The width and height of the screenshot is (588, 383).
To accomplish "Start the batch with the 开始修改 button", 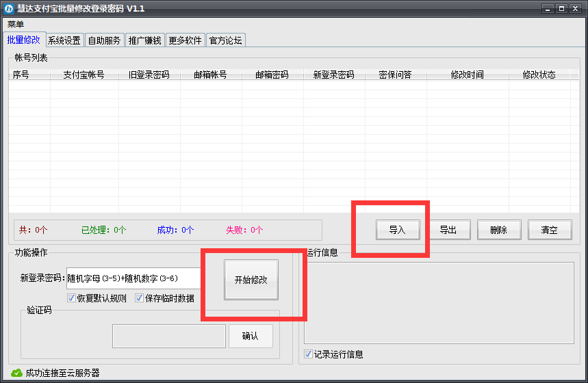I will [x=251, y=280].
